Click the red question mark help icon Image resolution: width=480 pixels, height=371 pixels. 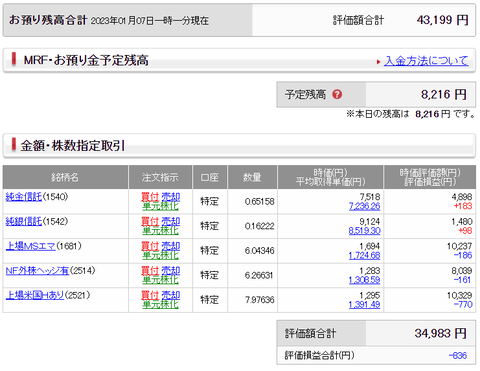tap(337, 95)
